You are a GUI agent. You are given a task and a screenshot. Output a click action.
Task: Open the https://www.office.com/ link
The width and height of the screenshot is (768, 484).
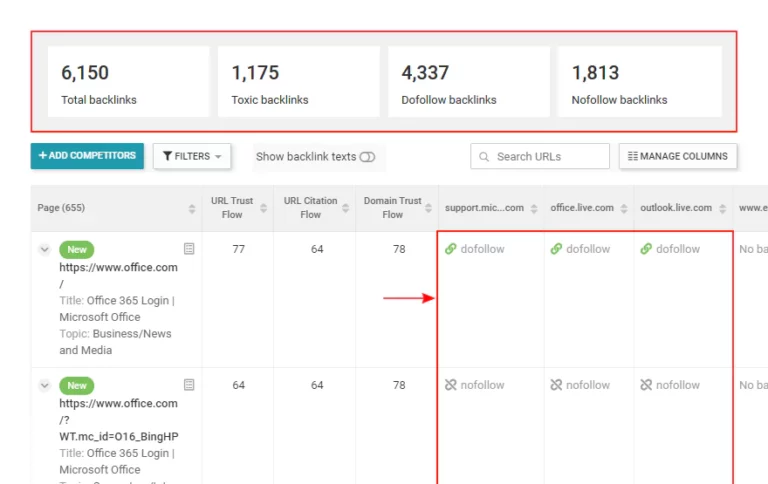118,275
